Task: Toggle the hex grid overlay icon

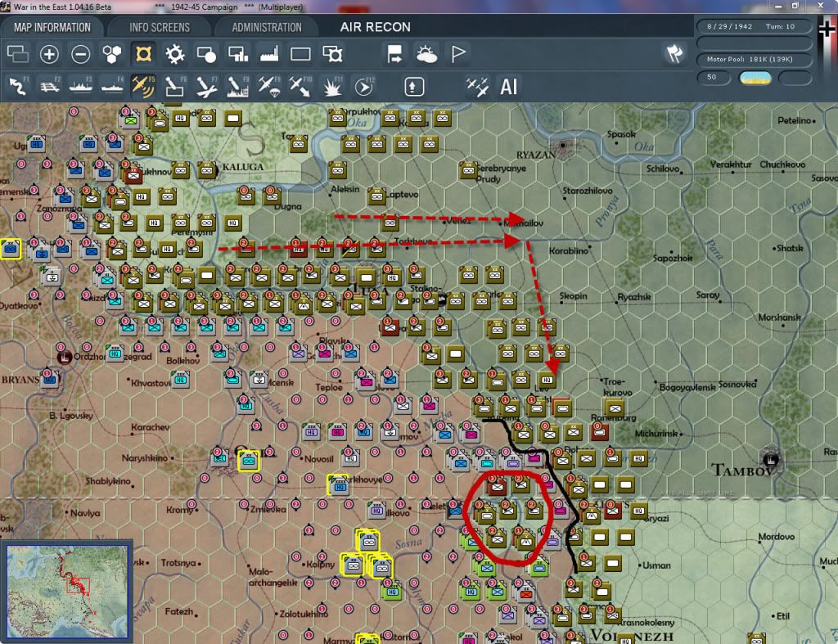Action: (111, 54)
